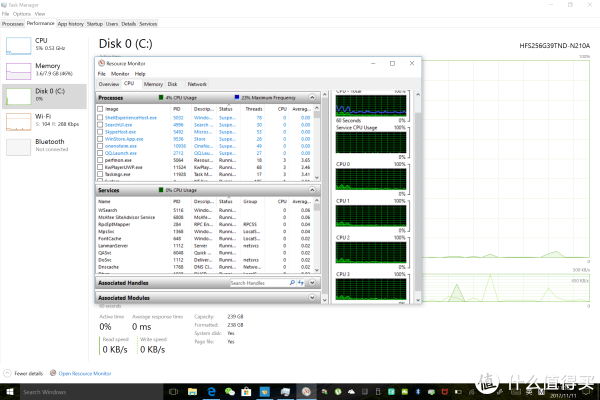
Task: Toggle the Image header select-all checkbox
Action: (100, 109)
